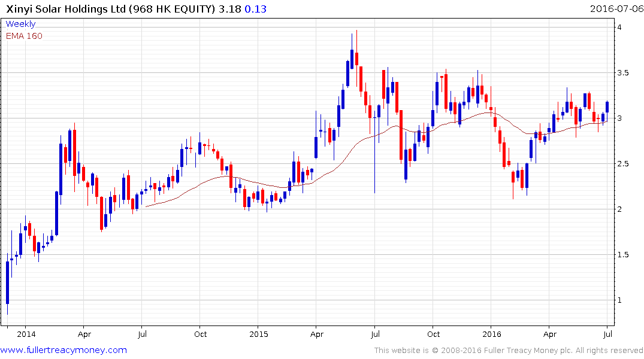This screenshot has height=359, width=644.
Task: Click the final 'Jul' x-axis label
Action: pos(608,334)
